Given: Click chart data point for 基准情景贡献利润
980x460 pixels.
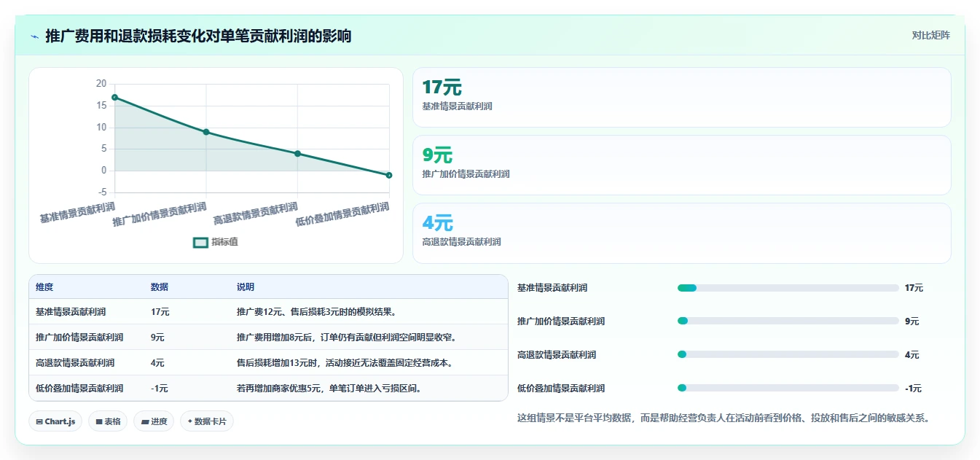Looking at the screenshot, I should point(114,97).
